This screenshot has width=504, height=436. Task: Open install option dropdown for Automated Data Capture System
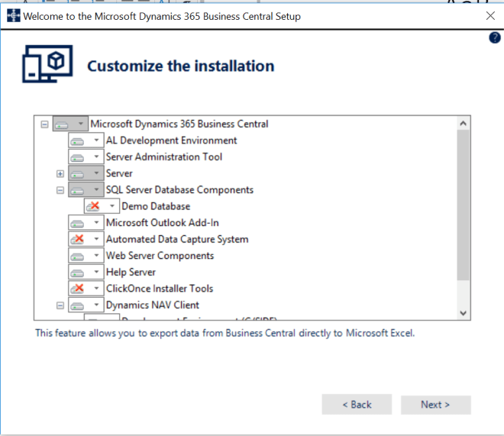coord(96,239)
